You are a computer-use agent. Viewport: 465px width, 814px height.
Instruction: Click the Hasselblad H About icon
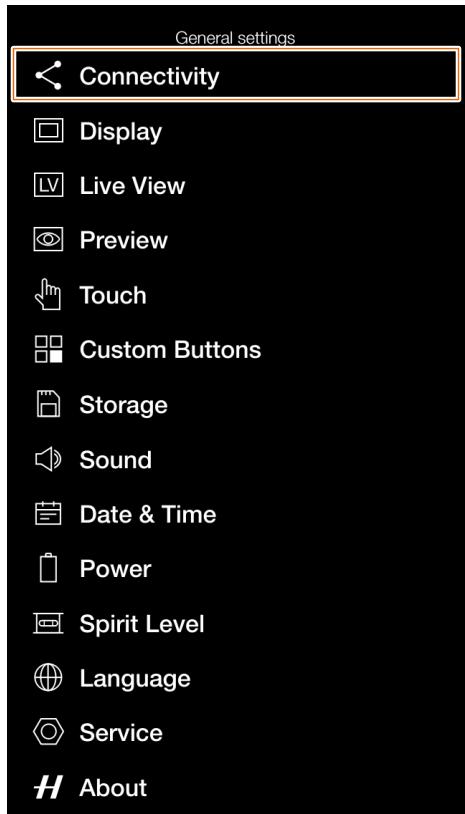pyautogui.click(x=48, y=788)
